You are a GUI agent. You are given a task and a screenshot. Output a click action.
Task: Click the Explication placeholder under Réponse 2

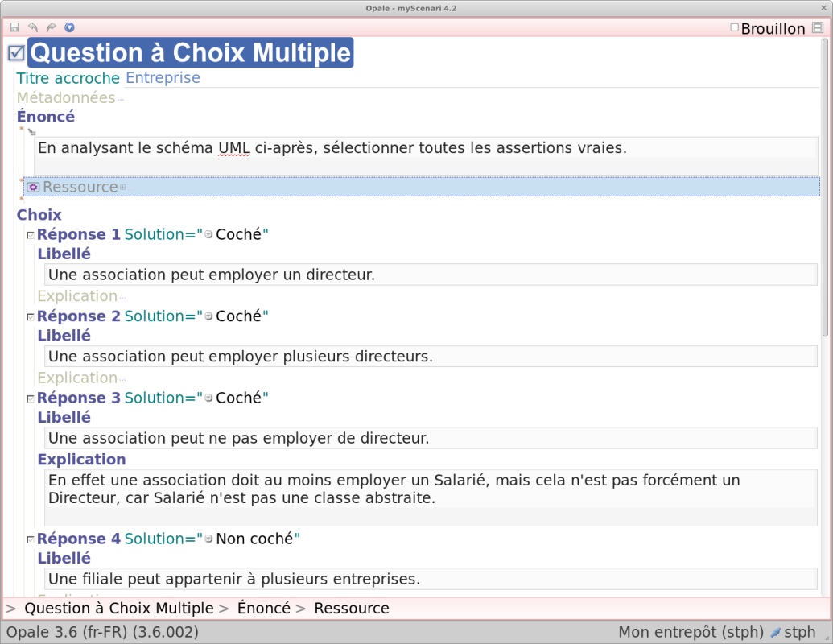[77, 378]
